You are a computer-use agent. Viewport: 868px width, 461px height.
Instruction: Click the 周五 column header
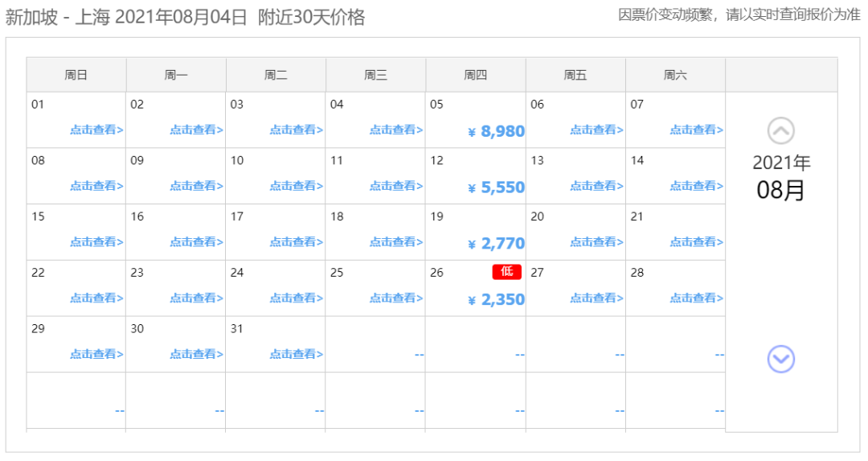click(x=575, y=75)
